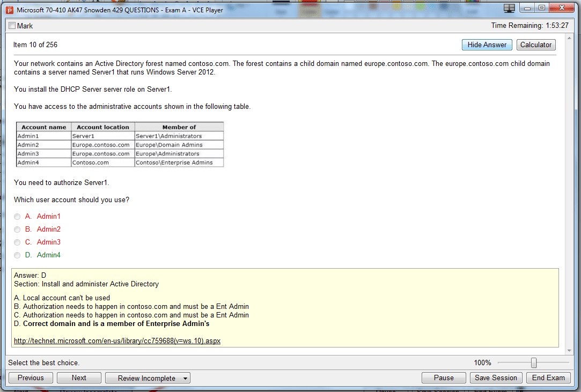The width and height of the screenshot is (581, 392).
Task: Click the VCE Player app icon in title bar
Action: tap(10, 10)
